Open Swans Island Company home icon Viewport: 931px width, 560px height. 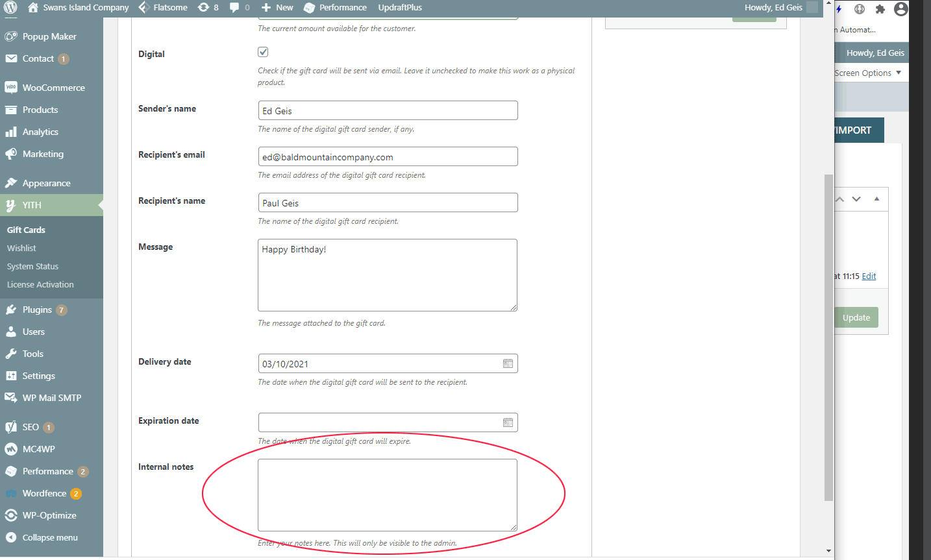click(33, 8)
